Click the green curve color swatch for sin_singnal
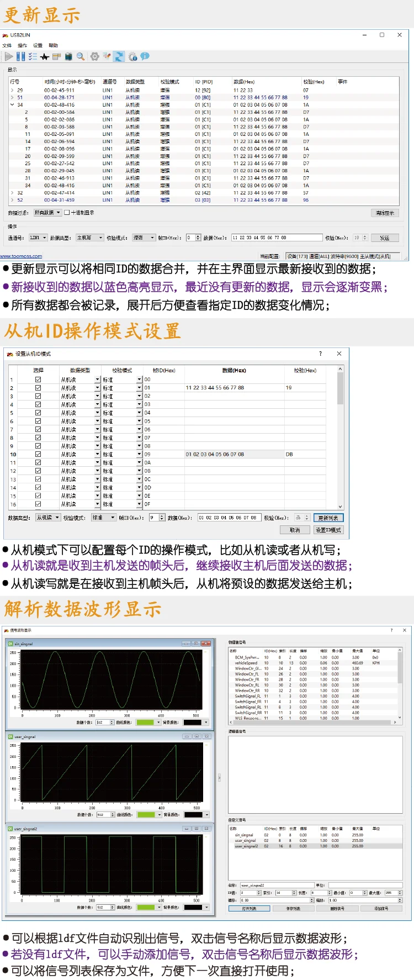Viewport: 414px width, 980px height. [145, 722]
